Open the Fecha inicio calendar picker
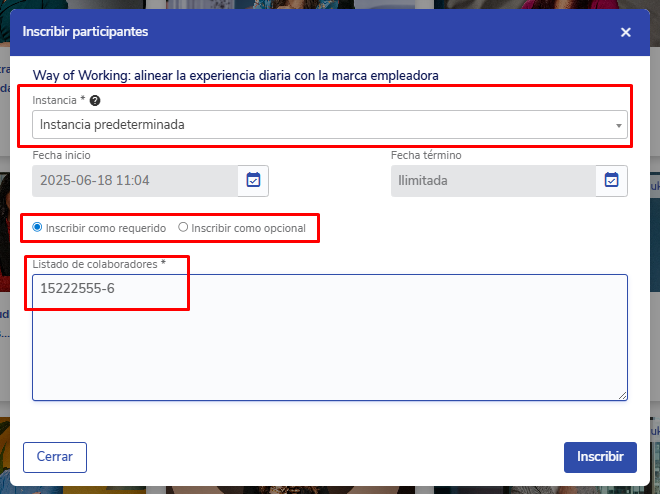 pos(253,180)
